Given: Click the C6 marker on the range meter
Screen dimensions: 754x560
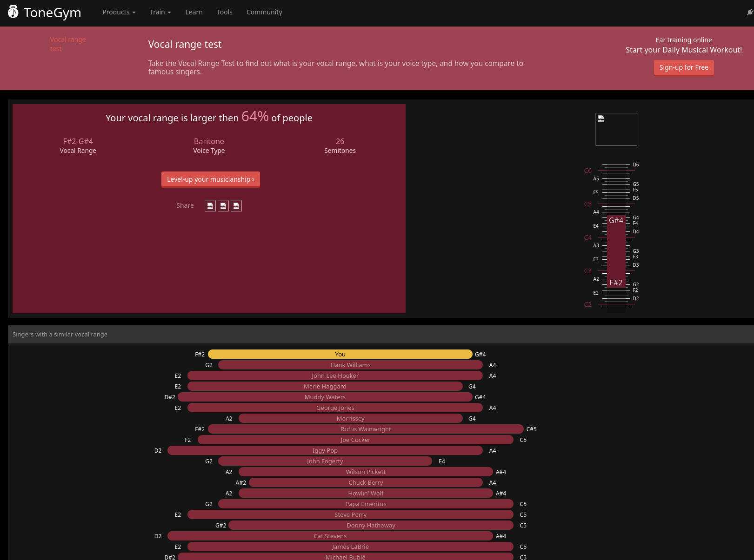Looking at the screenshot, I should [588, 171].
